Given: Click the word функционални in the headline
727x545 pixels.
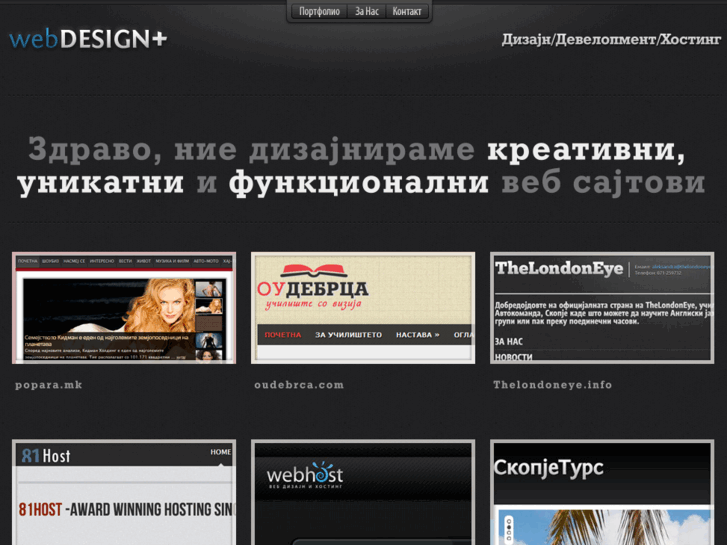Looking at the screenshot, I should [359, 183].
